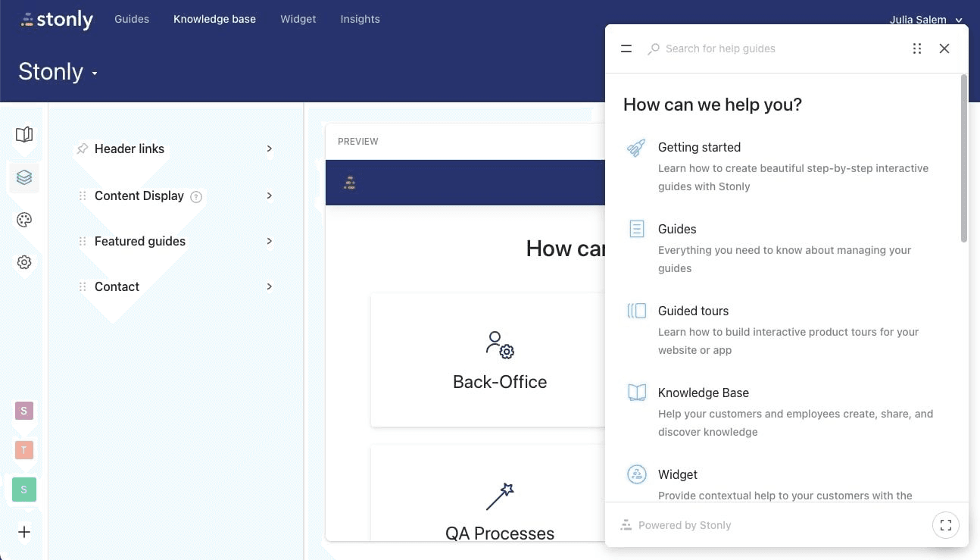The image size is (980, 560).
Task: Click the round icon beside Widget
Action: (x=636, y=474)
